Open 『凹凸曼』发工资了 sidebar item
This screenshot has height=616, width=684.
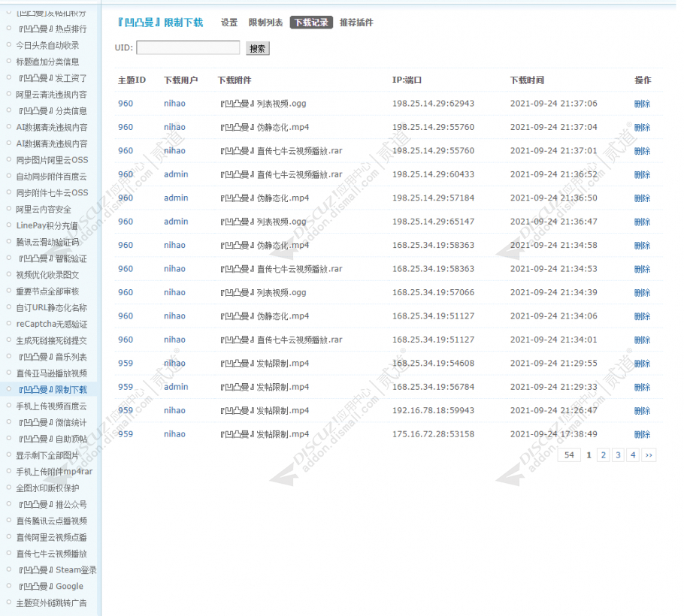[x=51, y=78]
